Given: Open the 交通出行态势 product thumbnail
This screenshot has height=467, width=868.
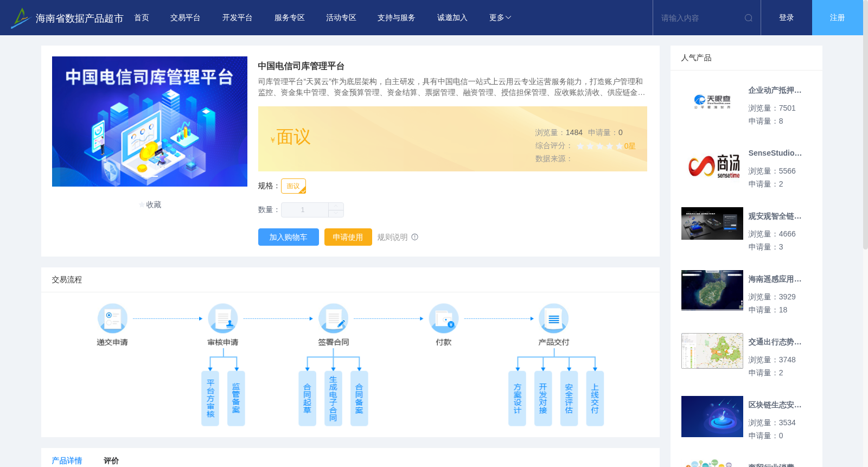Looking at the screenshot, I should (712, 351).
